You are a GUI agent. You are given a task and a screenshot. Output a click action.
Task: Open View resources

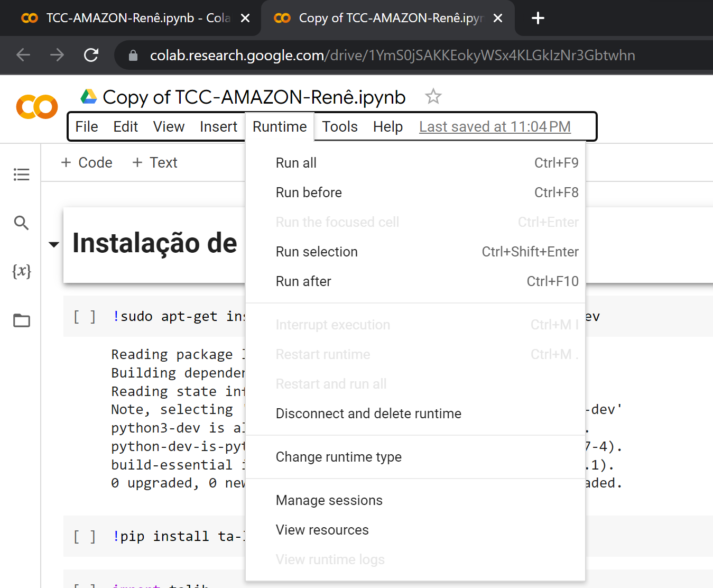click(415, 530)
